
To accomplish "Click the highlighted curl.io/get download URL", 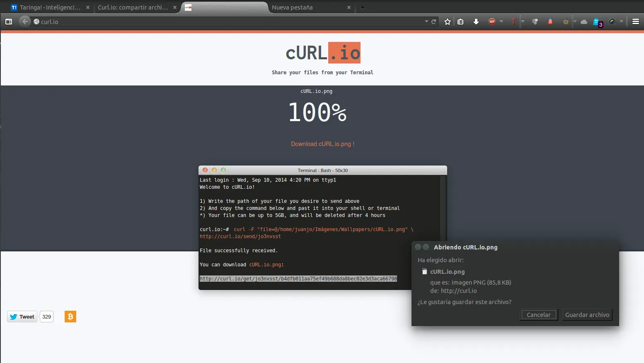I will 298,279.
